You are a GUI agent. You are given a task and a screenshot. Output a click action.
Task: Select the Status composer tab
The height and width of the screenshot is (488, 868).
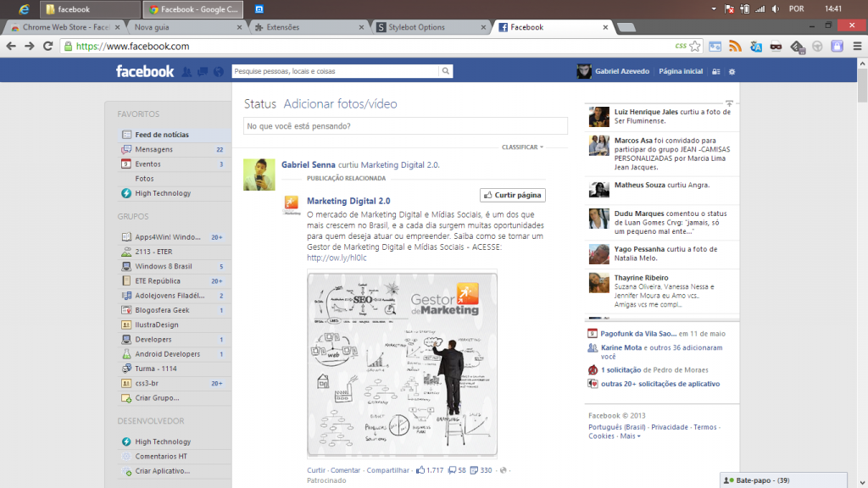click(260, 104)
